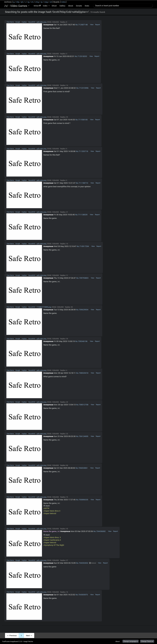This screenshot has width=157, height=644.
Task: Open the Index dropdown menu
Action: 46,6
